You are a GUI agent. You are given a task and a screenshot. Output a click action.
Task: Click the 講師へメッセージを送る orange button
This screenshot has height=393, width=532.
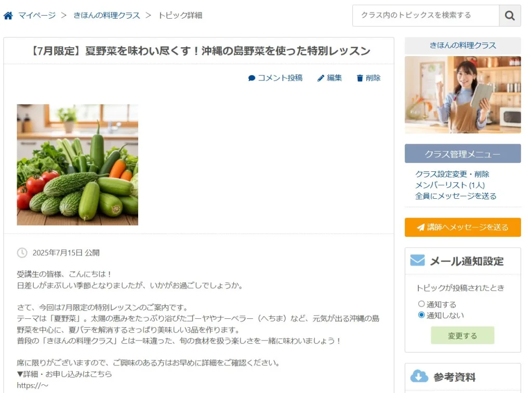coord(463,227)
